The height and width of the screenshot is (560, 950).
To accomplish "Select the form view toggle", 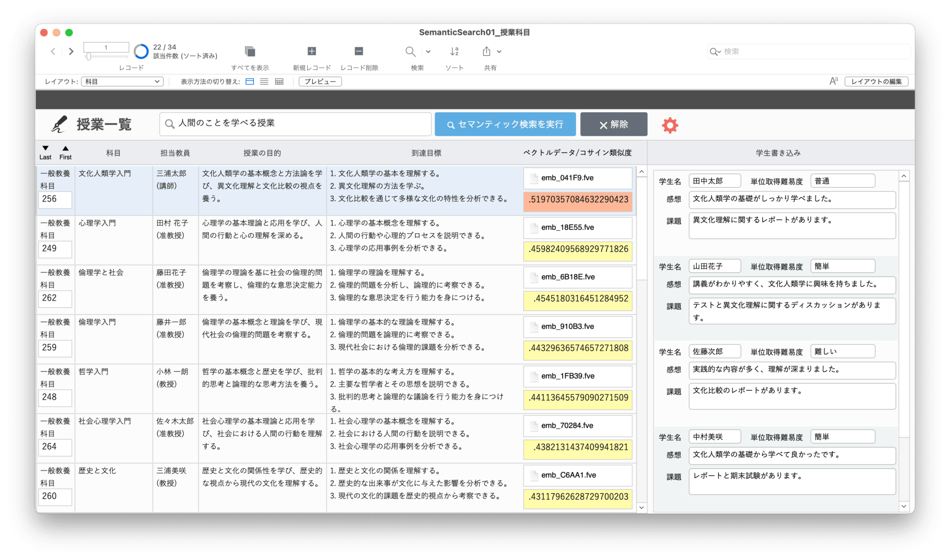I will pos(250,81).
